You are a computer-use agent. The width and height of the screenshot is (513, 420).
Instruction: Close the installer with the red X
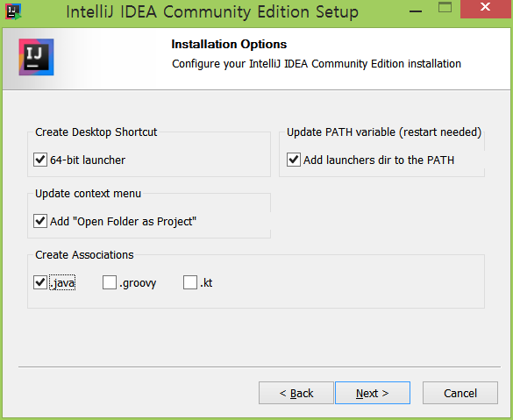[x=486, y=8]
